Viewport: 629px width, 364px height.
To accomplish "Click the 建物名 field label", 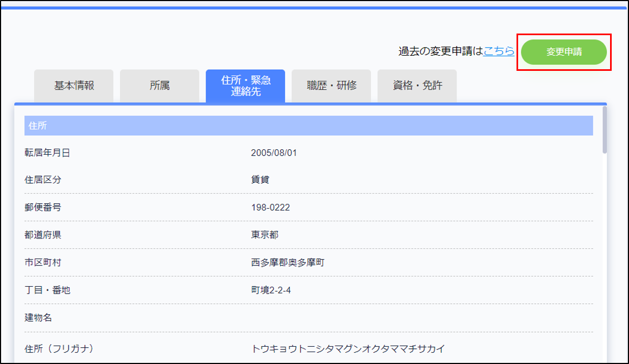I will tap(38, 317).
